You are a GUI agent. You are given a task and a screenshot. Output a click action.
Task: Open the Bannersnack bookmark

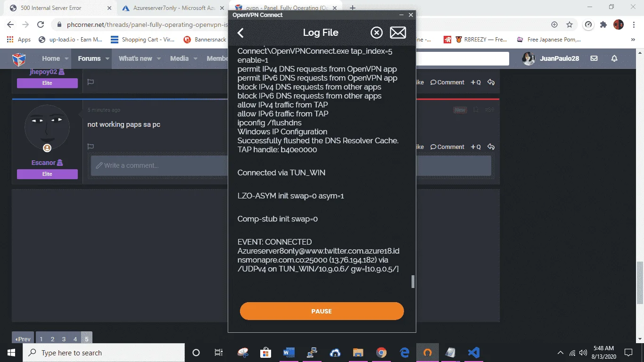click(x=205, y=40)
